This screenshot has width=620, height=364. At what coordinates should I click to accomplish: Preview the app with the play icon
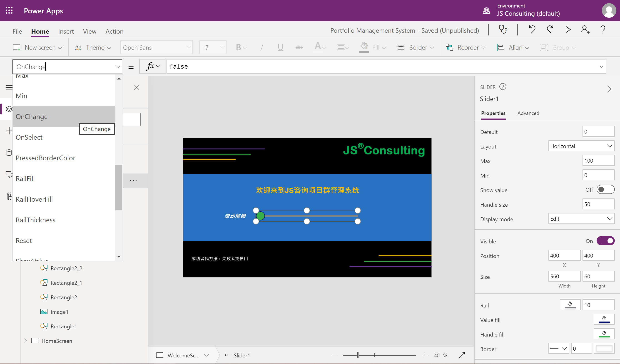[568, 30]
